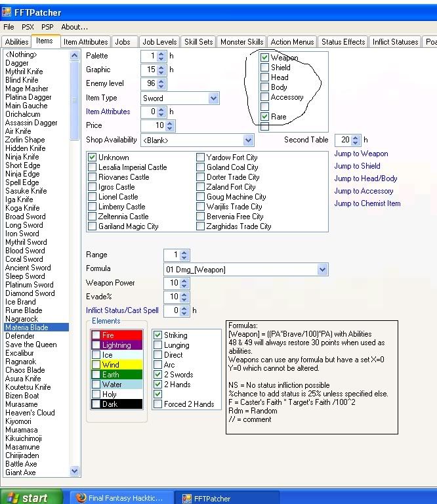Image resolution: width=437 pixels, height=504 pixels.
Task: Click the Enemy level stepper
Action: (161, 84)
